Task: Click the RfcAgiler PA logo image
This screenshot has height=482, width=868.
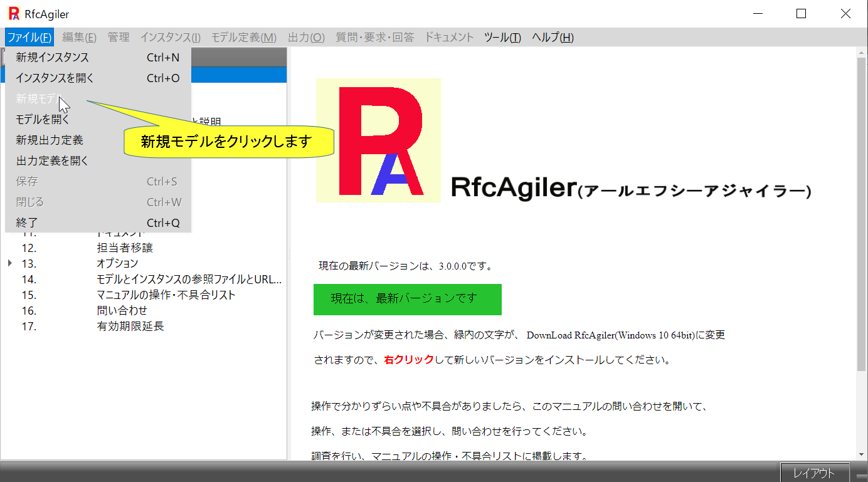Action: pyautogui.click(x=378, y=140)
